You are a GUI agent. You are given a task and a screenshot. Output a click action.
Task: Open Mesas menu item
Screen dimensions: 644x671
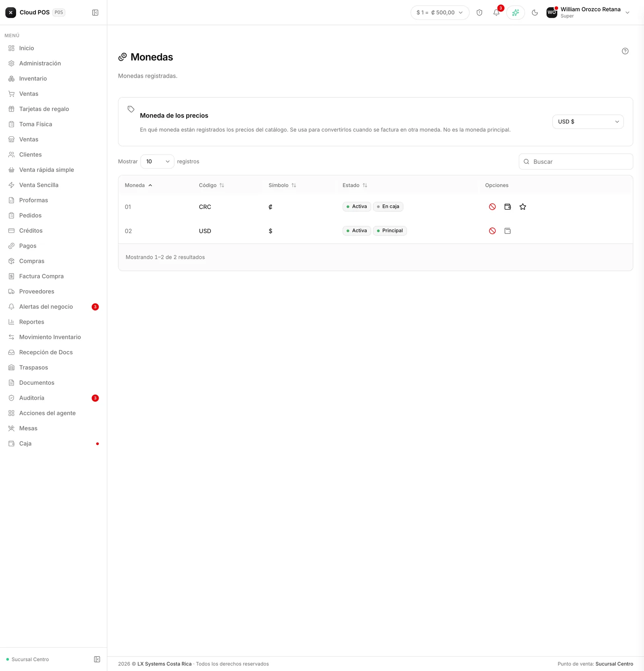pyautogui.click(x=54, y=428)
